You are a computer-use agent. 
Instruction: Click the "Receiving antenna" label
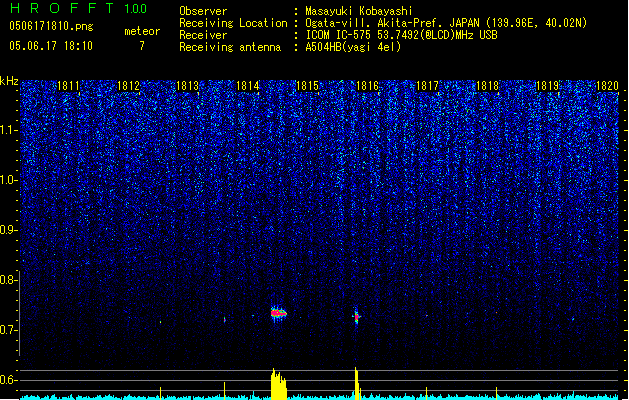tap(230, 47)
